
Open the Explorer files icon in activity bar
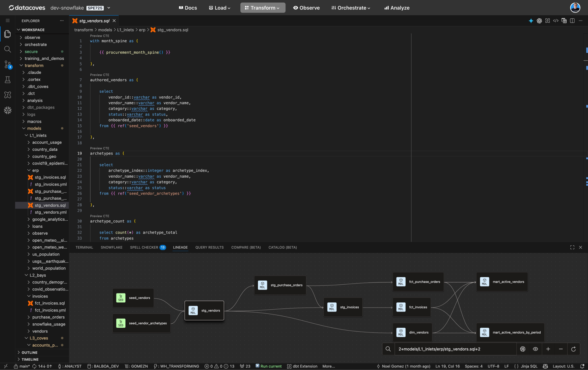click(7, 34)
